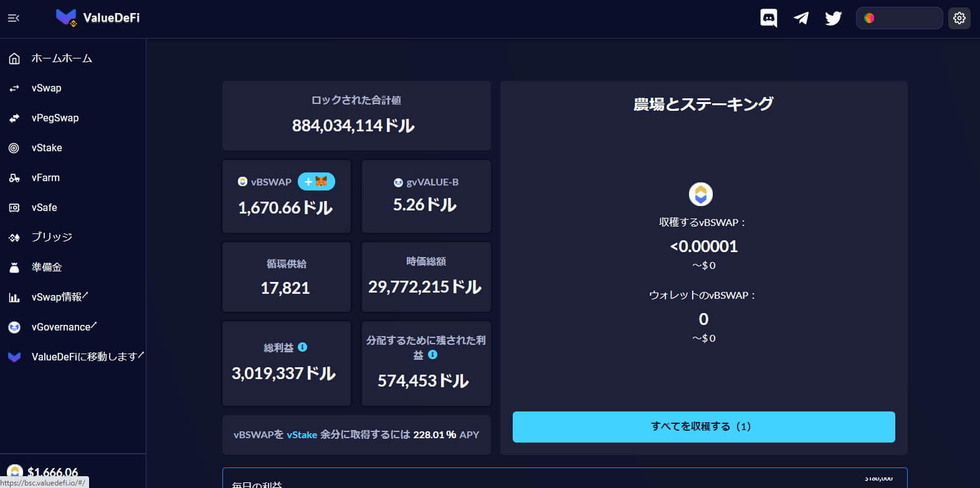Image resolution: width=980 pixels, height=488 pixels.
Task: Click the ウォレットのvBSWAP label
Action: 702,295
